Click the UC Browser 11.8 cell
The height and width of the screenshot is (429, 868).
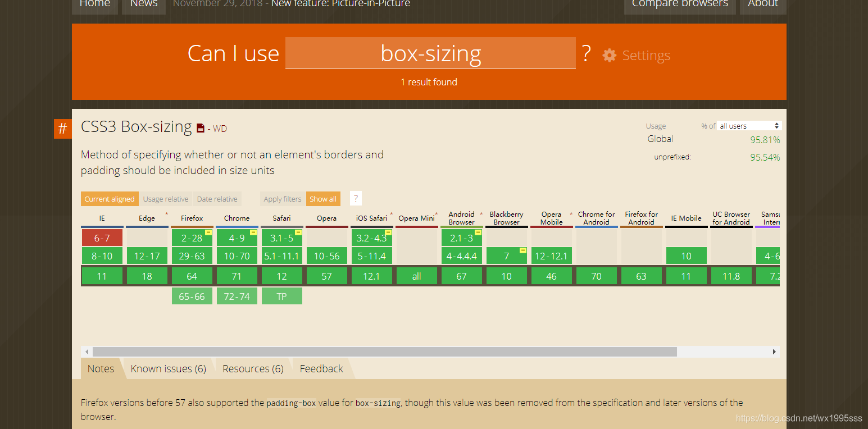tap(731, 276)
